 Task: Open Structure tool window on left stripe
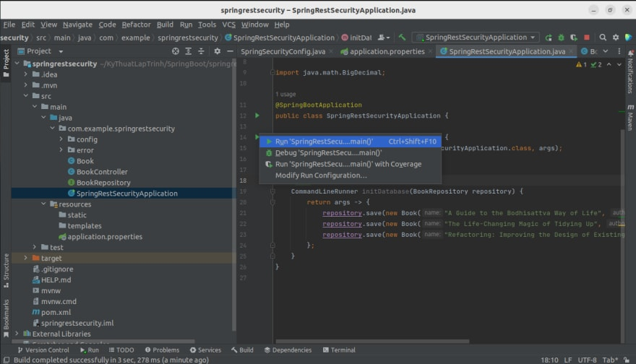6,270
